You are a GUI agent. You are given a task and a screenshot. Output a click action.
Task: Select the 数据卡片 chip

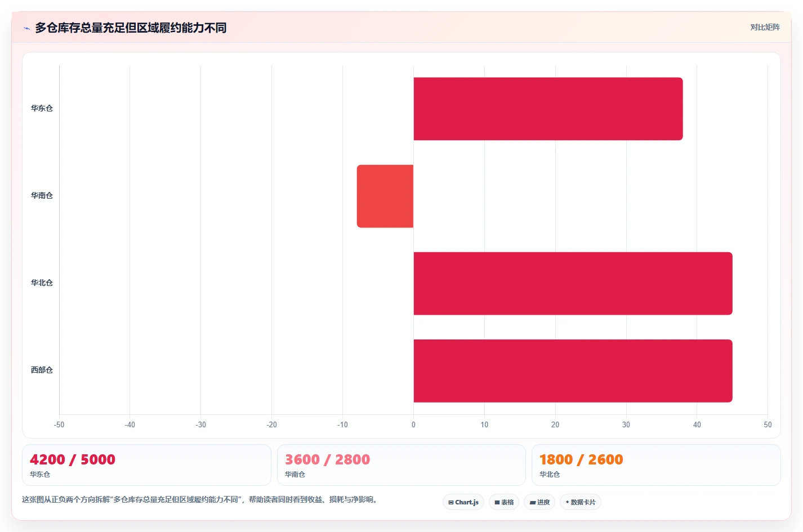click(581, 502)
